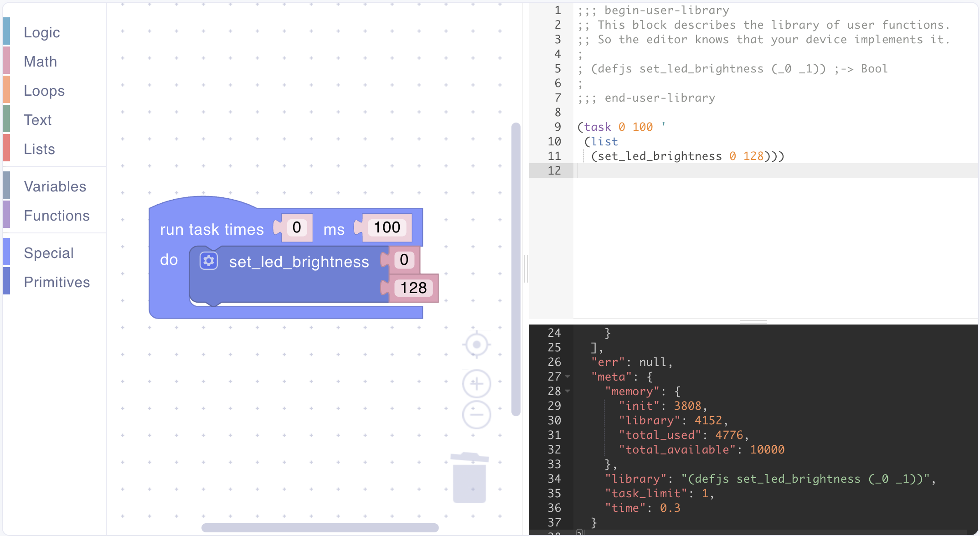Show the Variables category
Image resolution: width=980 pixels, height=536 pixels.
click(55, 186)
